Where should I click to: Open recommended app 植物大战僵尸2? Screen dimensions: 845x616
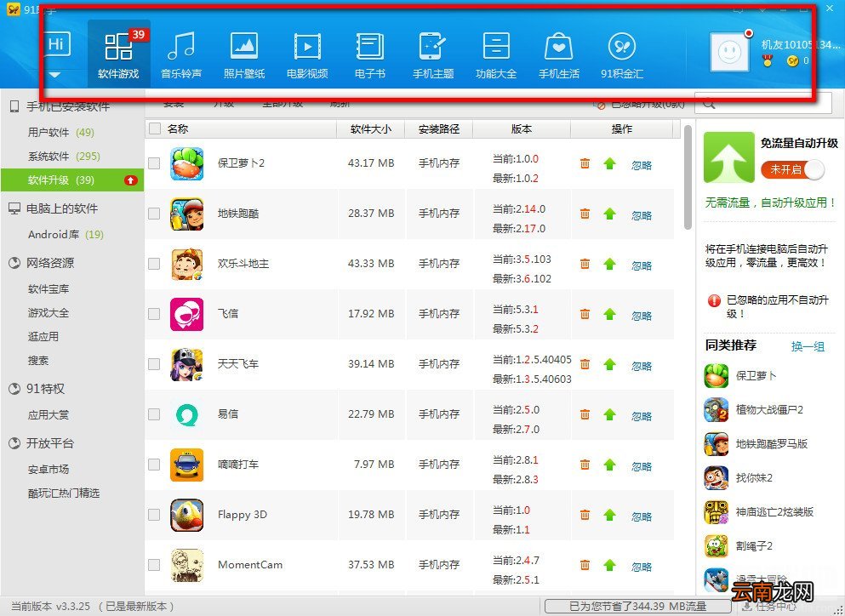[753, 410]
